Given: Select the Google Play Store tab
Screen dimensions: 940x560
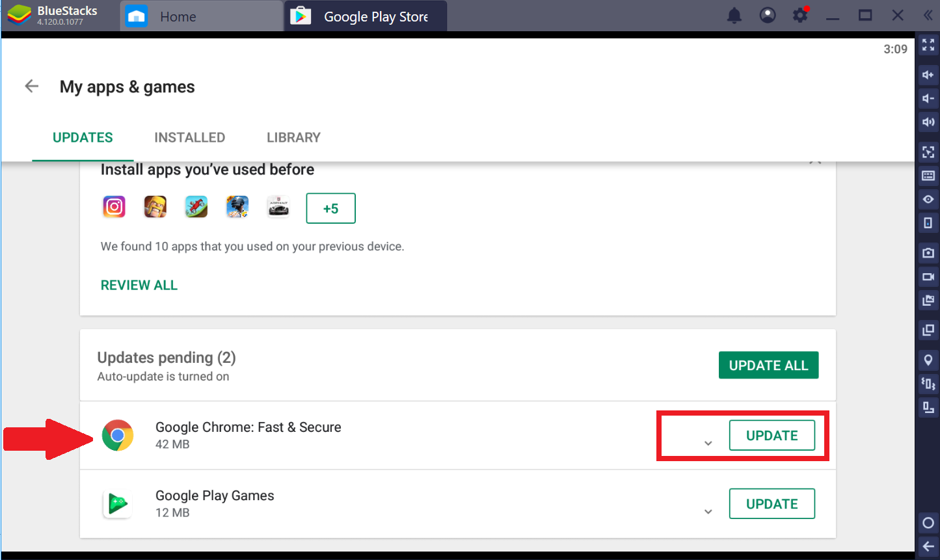Looking at the screenshot, I should point(366,16).
